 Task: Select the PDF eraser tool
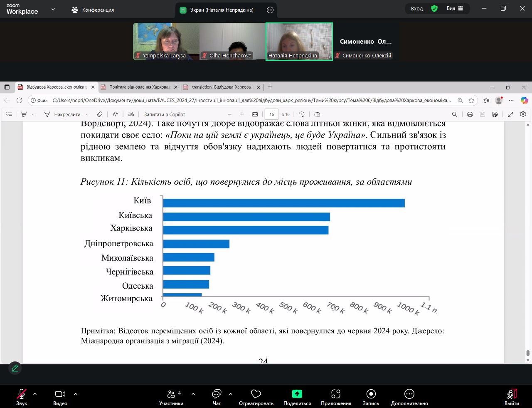pos(99,114)
